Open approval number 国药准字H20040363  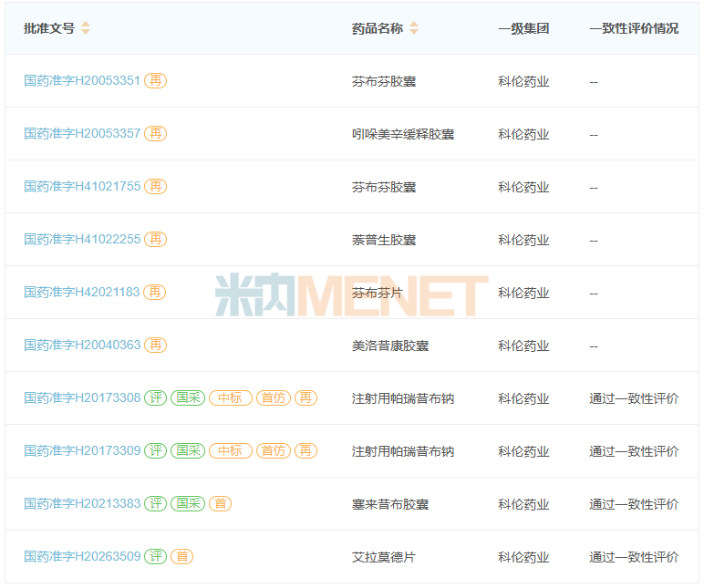click(82, 346)
